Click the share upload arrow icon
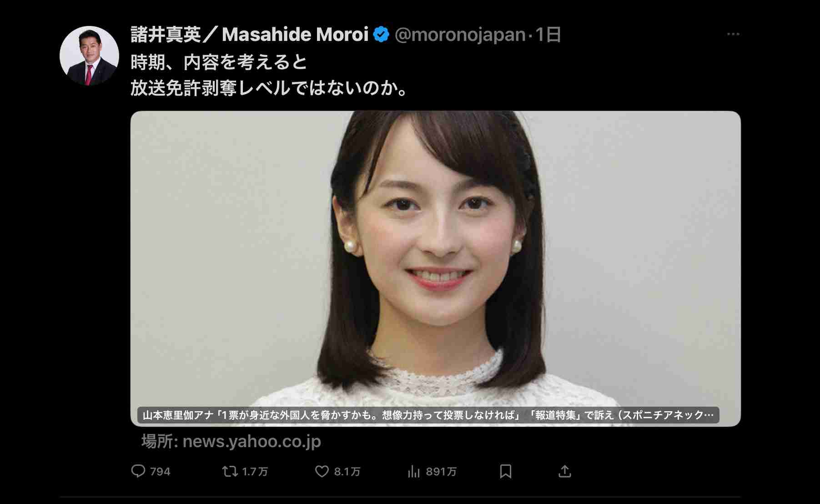The image size is (820, 504). pyautogui.click(x=564, y=471)
